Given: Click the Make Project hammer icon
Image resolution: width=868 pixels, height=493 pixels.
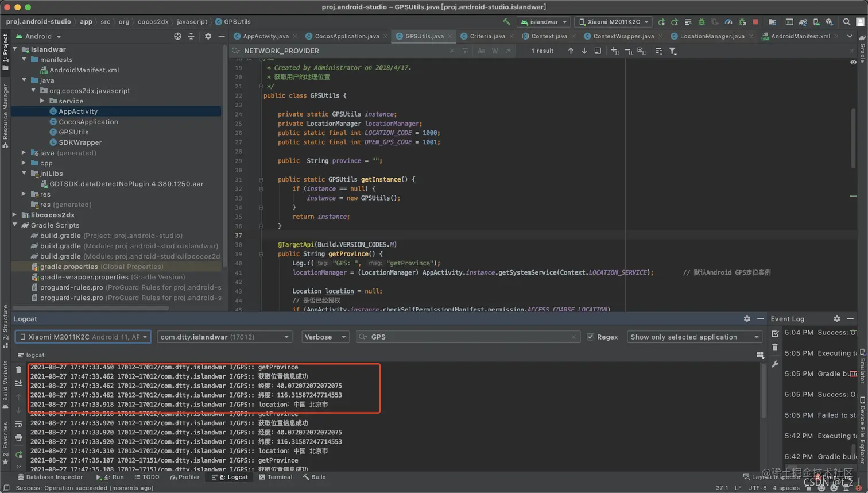Looking at the screenshot, I should [506, 22].
